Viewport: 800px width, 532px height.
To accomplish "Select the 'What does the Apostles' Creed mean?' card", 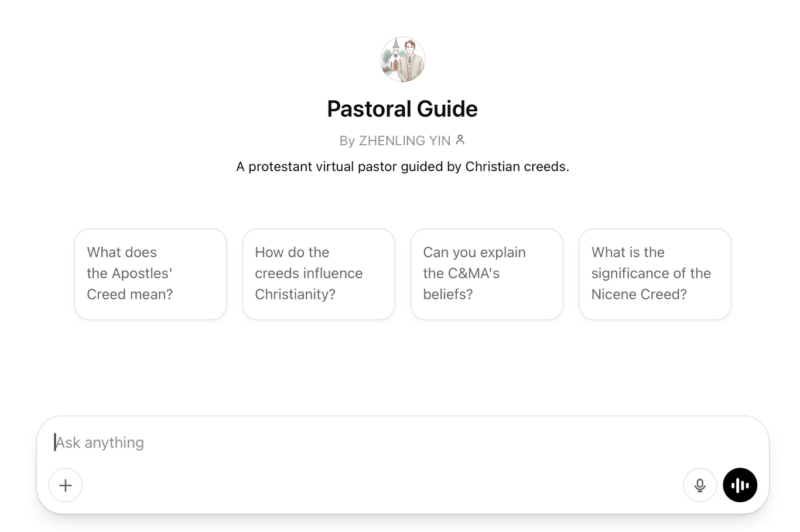I will coord(151,274).
